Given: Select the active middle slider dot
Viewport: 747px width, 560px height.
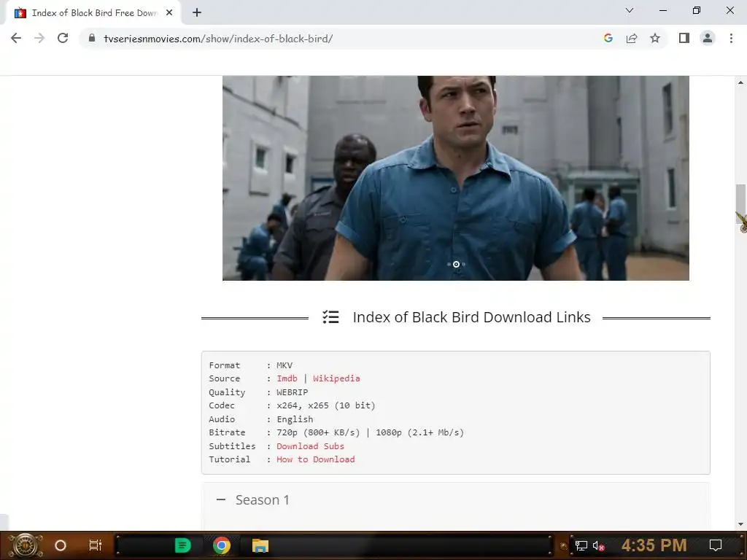Looking at the screenshot, I should point(456,264).
